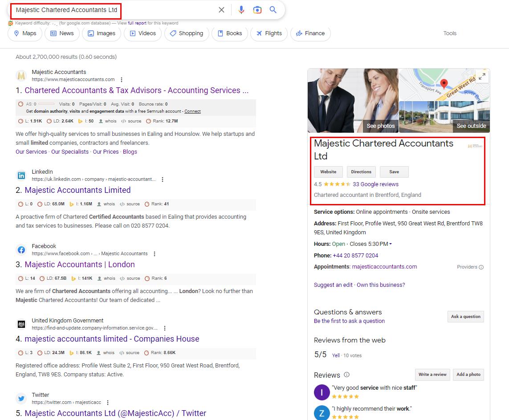The height and width of the screenshot is (420, 509).
Task: Open the 33 Google reviews link
Action: pyautogui.click(x=375, y=184)
